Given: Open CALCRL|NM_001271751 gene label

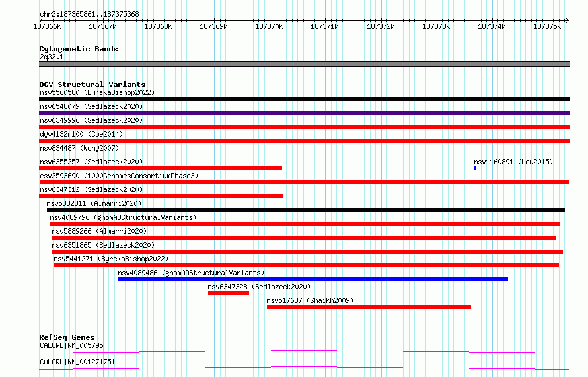Looking at the screenshot, I should [77, 362].
